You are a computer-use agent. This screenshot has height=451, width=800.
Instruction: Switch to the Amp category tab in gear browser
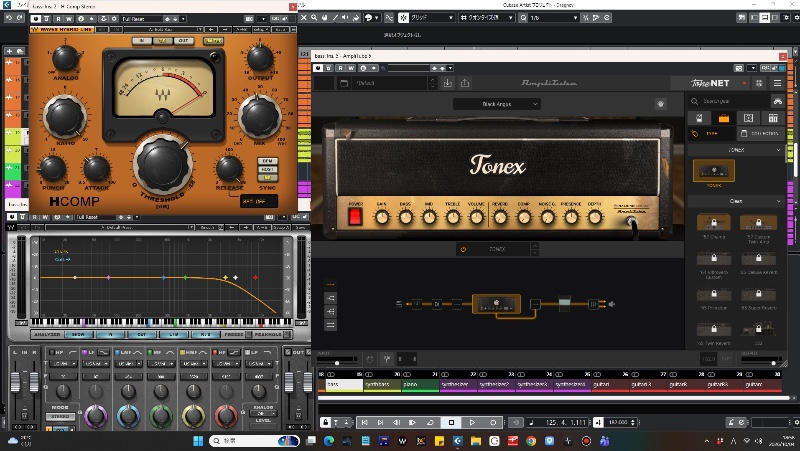(723, 118)
